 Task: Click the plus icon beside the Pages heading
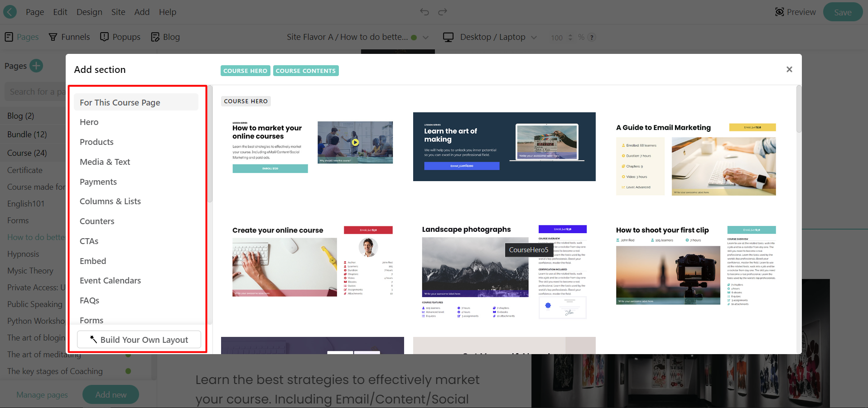(x=35, y=66)
